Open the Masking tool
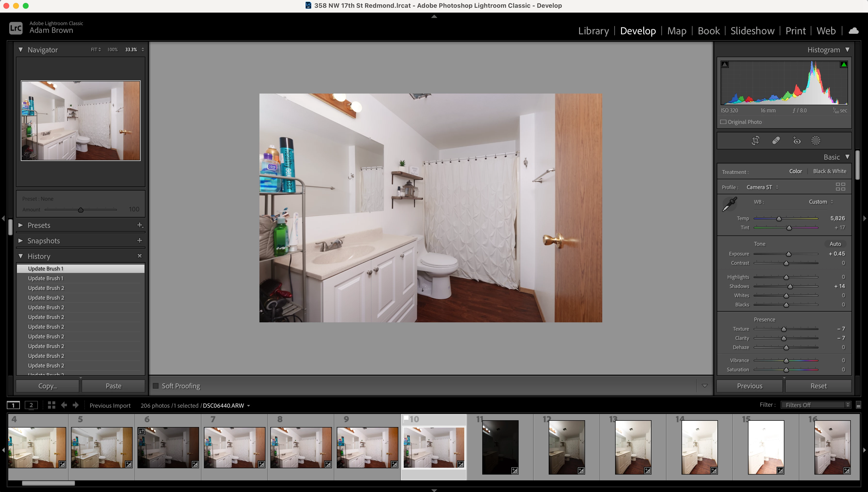This screenshot has height=492, width=868. 816,140
